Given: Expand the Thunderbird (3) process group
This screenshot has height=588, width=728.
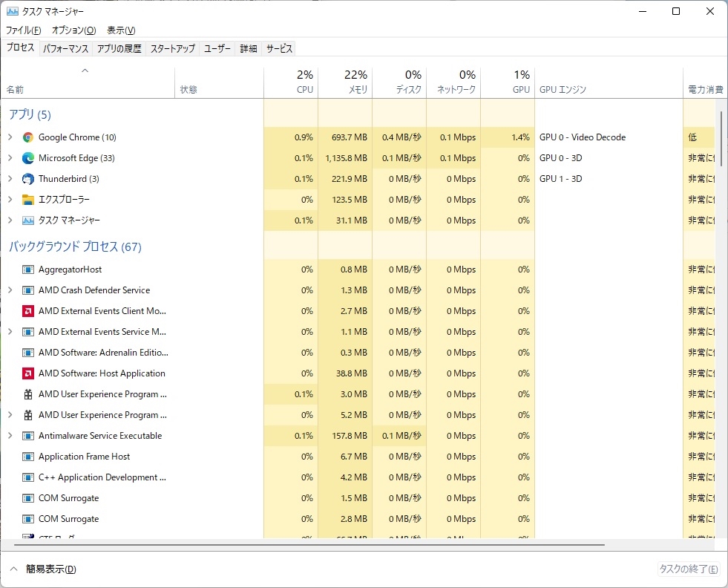Looking at the screenshot, I should pos(10,179).
